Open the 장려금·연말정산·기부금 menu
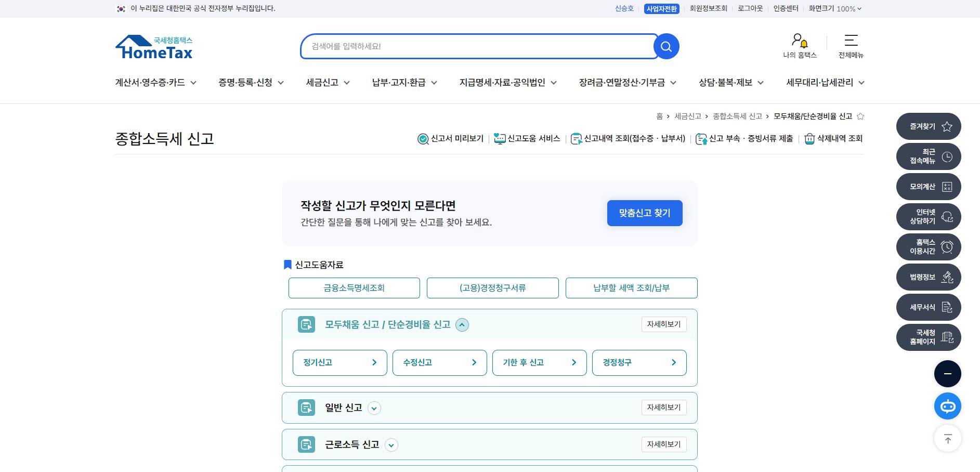Image resolution: width=980 pixels, height=472 pixels. click(x=622, y=82)
